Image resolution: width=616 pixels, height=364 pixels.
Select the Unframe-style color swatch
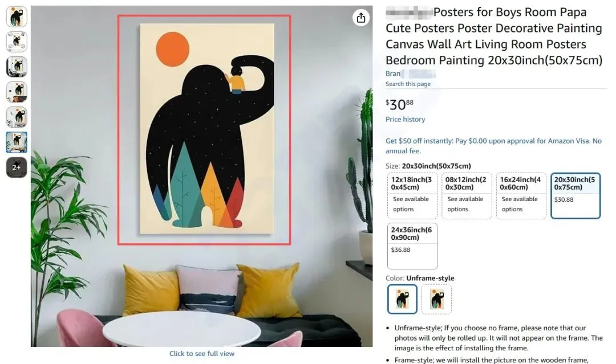coord(402,299)
